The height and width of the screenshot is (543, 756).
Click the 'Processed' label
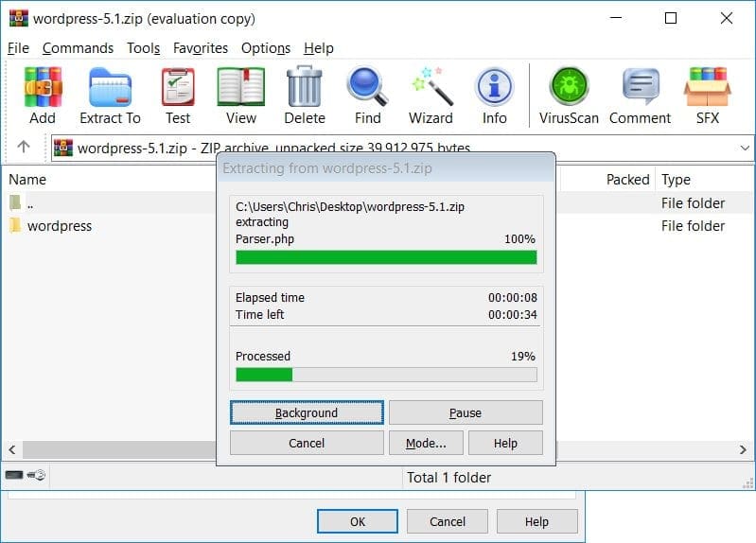pyautogui.click(x=263, y=356)
